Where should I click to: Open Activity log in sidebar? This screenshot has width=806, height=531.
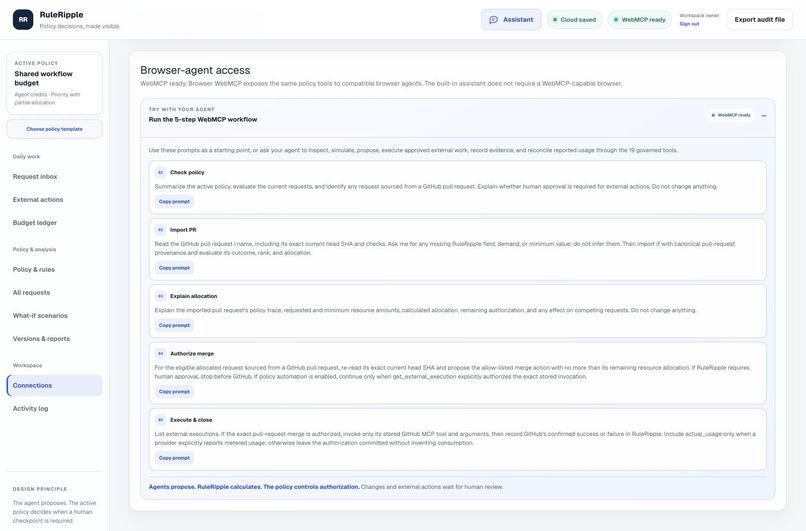click(x=54, y=409)
